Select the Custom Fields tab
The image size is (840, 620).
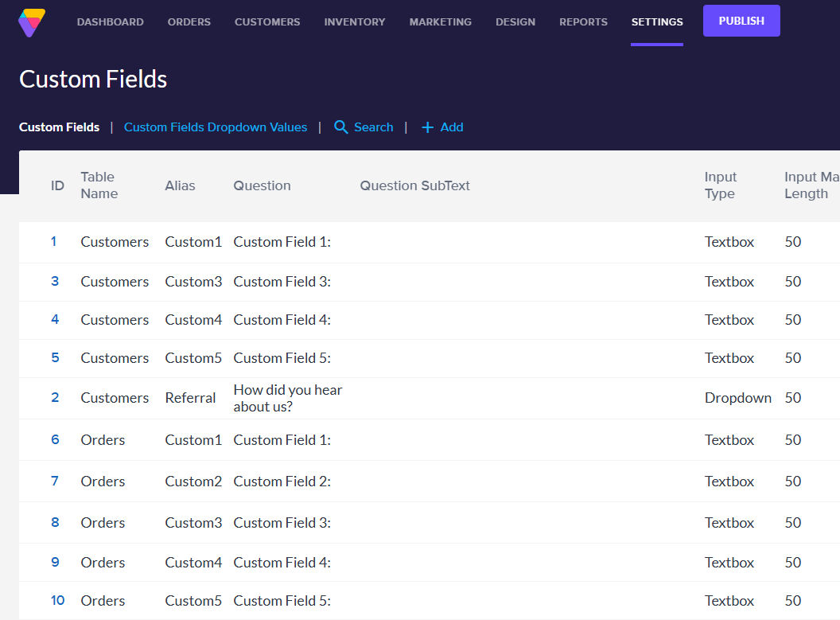[59, 127]
